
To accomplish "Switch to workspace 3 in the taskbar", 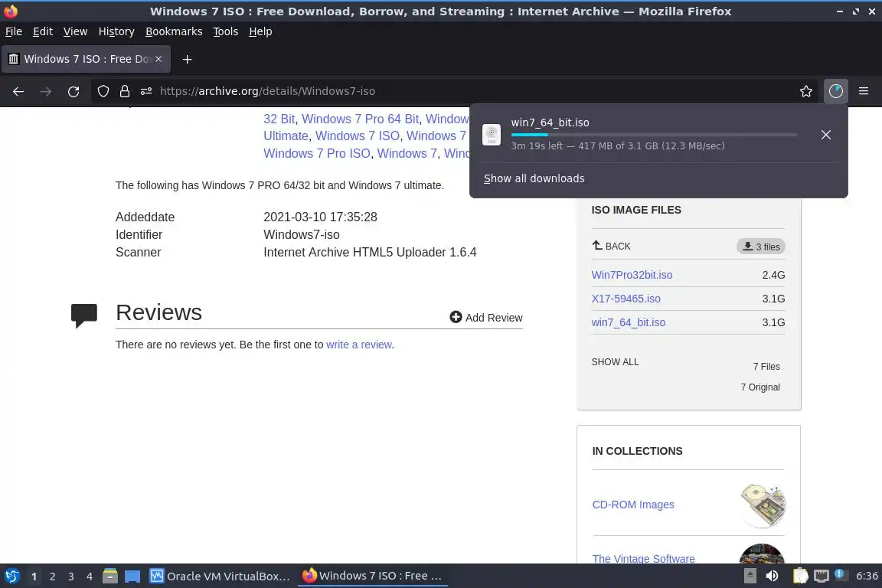I will (x=71, y=577).
